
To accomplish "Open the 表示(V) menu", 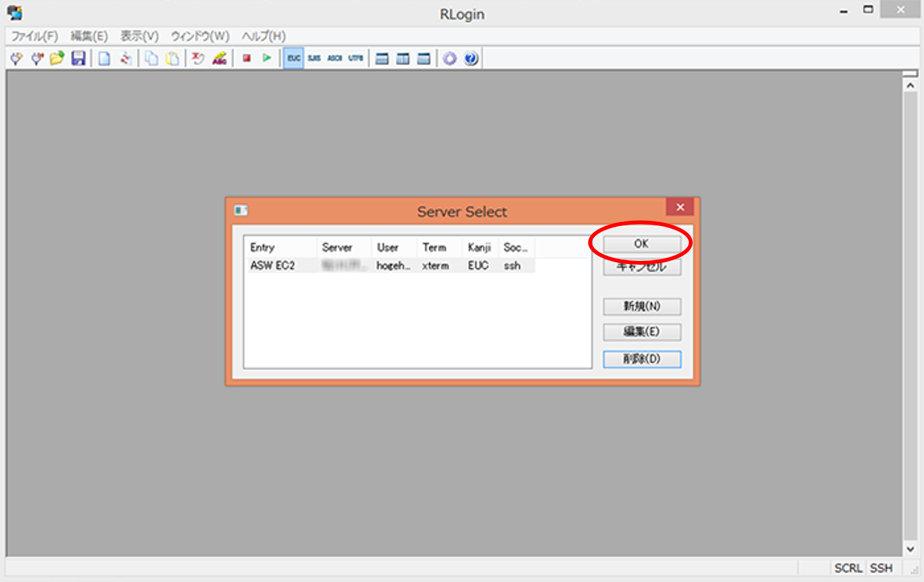I will click(139, 36).
